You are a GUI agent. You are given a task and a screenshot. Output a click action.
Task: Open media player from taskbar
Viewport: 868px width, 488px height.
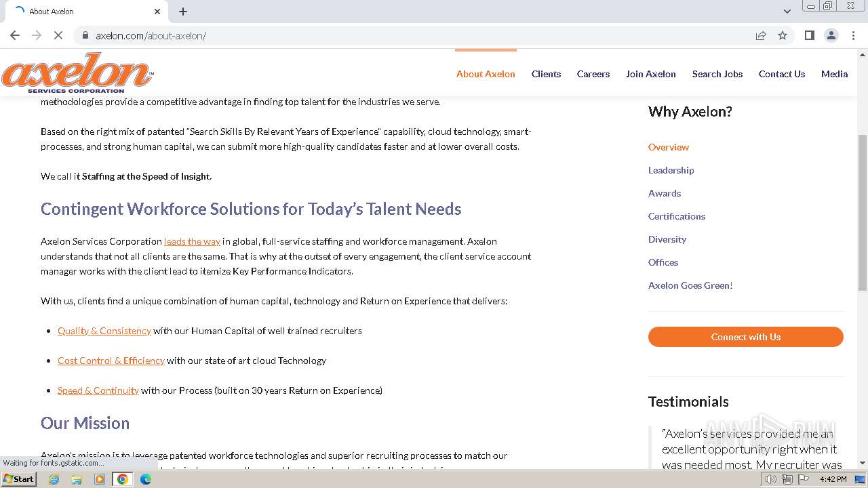(x=100, y=479)
